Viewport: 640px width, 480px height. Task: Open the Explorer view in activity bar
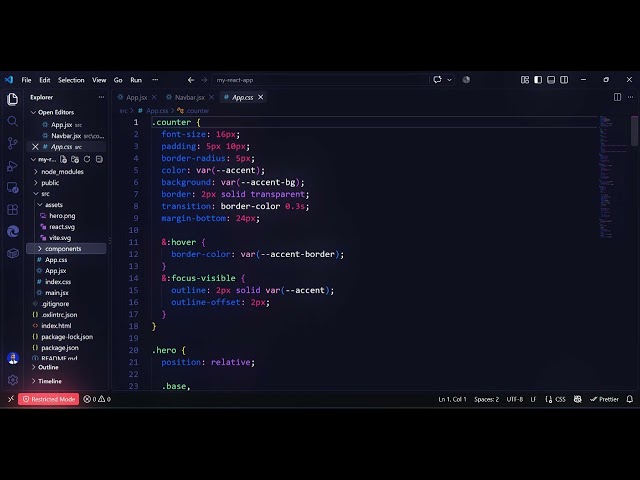click(x=13, y=99)
